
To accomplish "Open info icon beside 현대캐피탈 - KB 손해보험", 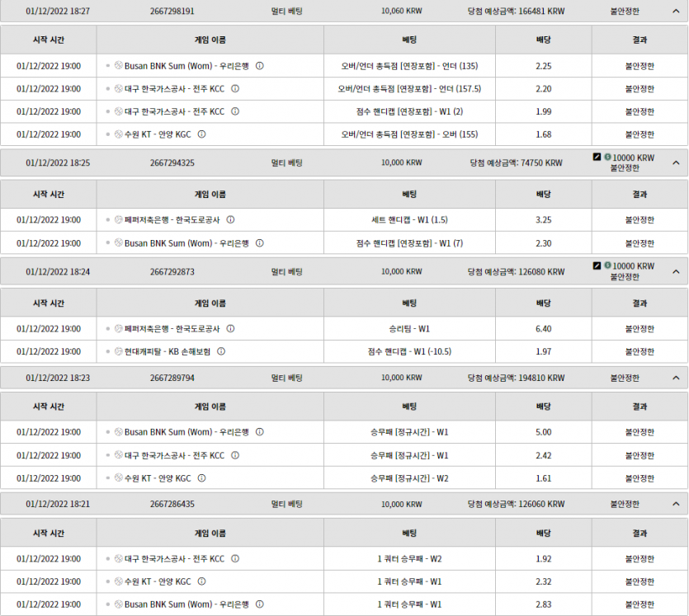I will pos(221,351).
